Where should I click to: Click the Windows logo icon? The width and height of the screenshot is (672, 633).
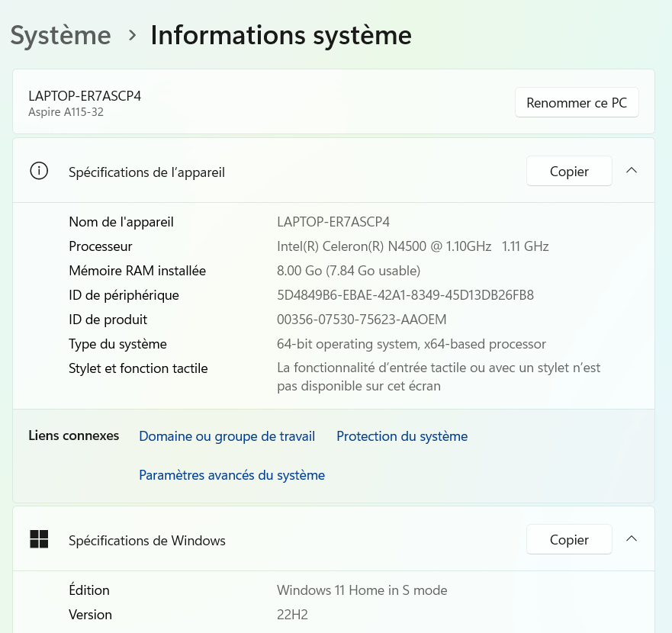[39, 540]
